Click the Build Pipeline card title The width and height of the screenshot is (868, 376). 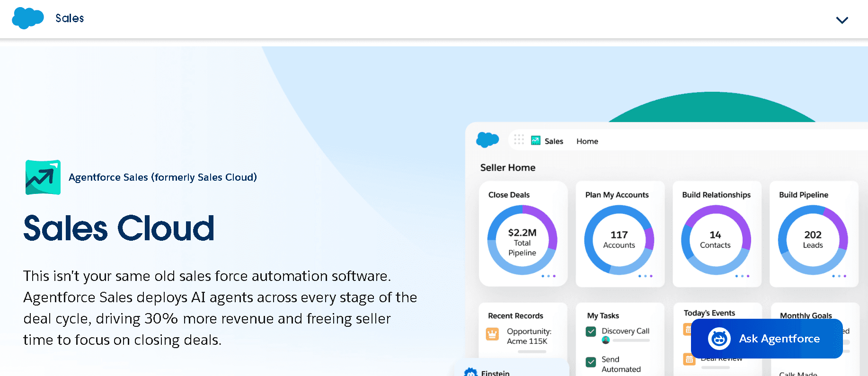pos(804,195)
